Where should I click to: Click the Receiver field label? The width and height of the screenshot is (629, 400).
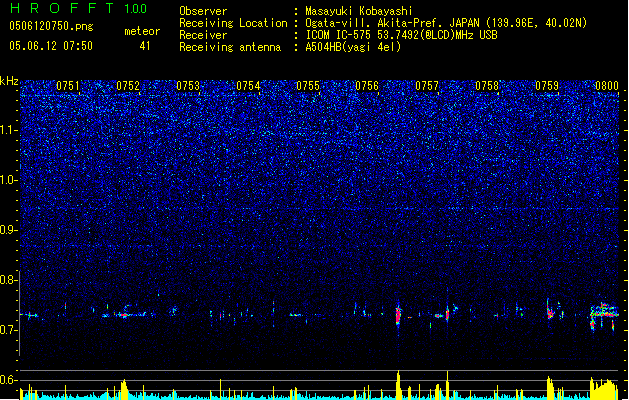[203, 35]
